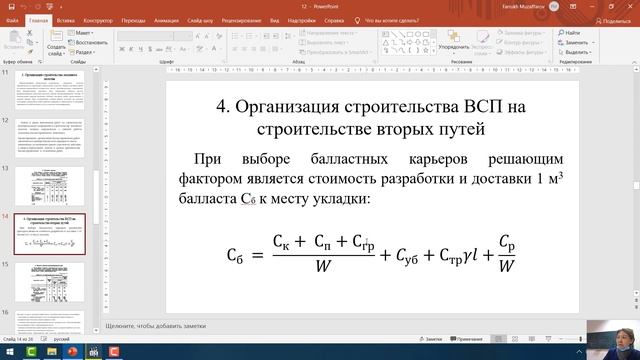Open the Конструктор tab
This screenshot has height=360, width=640.
pos(98,20)
